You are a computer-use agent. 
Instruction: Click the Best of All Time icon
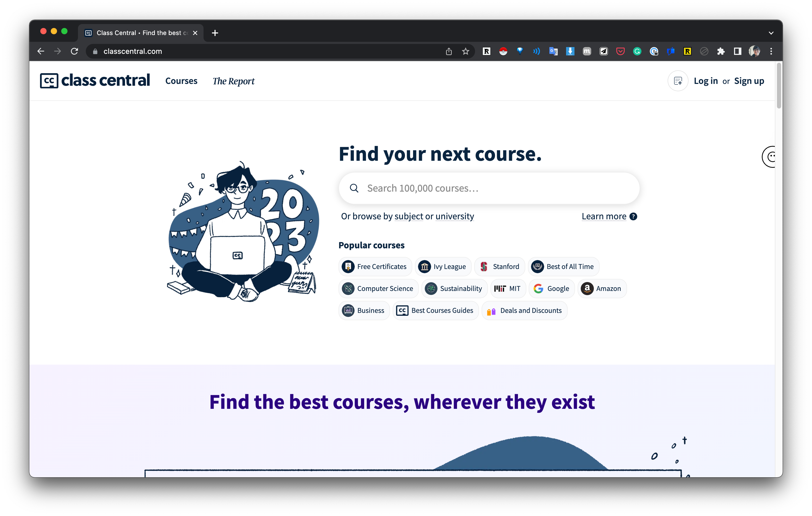pyautogui.click(x=537, y=266)
